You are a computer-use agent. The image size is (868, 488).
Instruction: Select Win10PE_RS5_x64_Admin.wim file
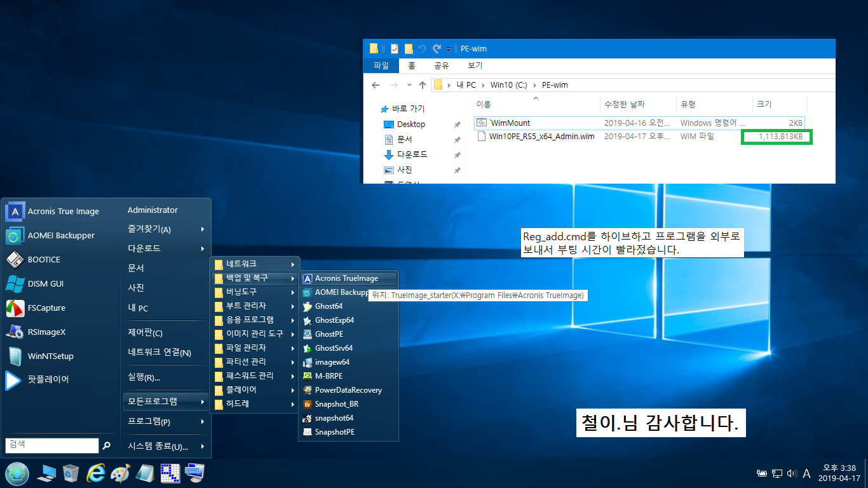tap(641, 137)
